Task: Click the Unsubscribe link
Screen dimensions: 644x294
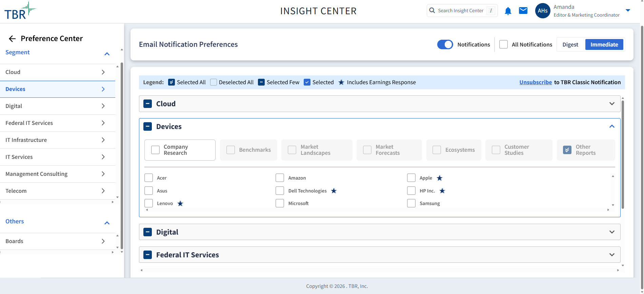Action: coord(535,82)
